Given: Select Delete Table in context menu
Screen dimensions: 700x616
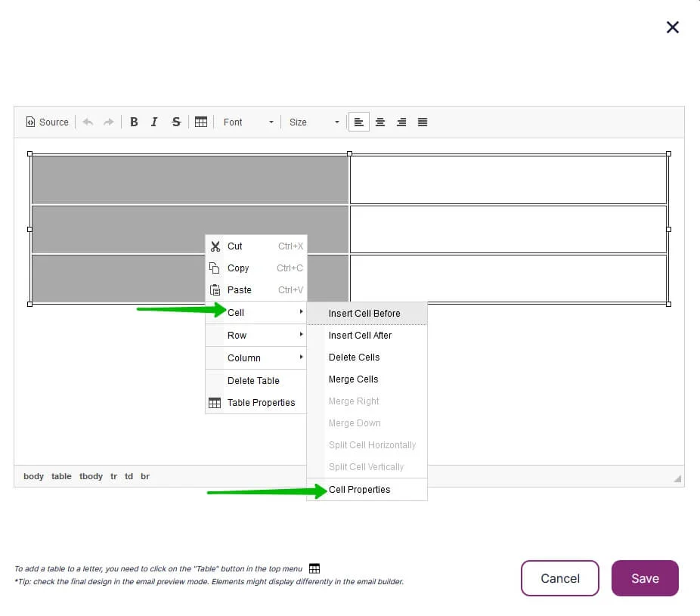Looking at the screenshot, I should tap(256, 381).
